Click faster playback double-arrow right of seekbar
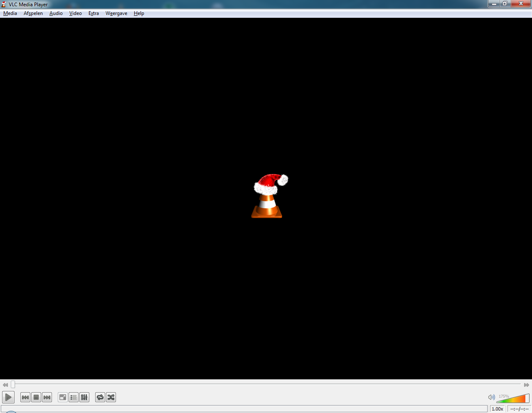Viewport: 532px width, 413px height. [527, 385]
